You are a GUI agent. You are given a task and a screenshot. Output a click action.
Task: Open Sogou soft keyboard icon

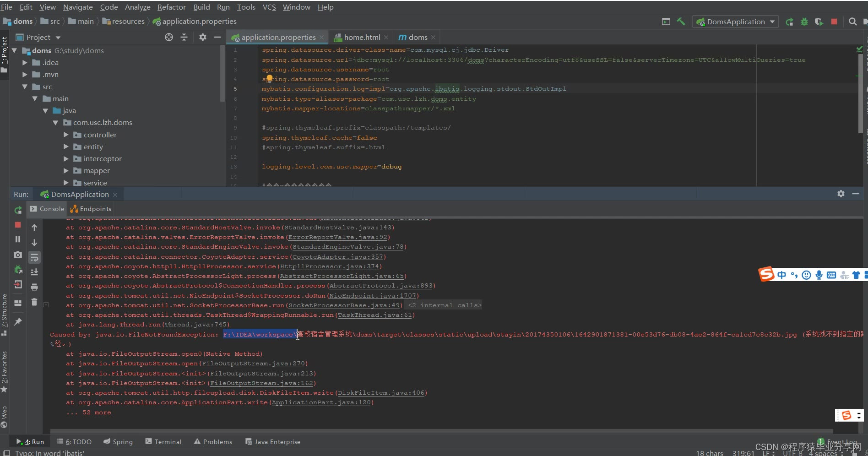pos(831,275)
